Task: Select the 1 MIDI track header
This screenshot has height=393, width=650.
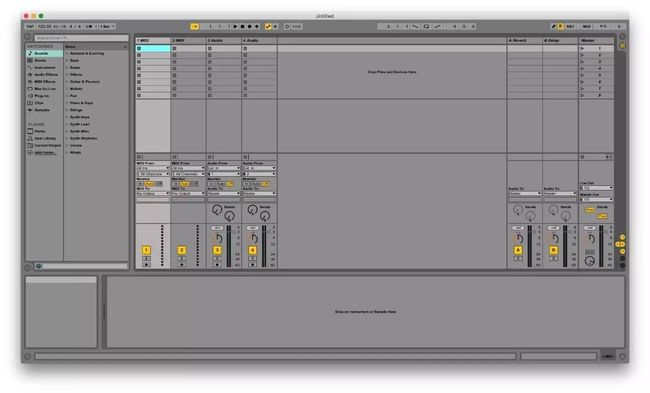Action: point(153,41)
